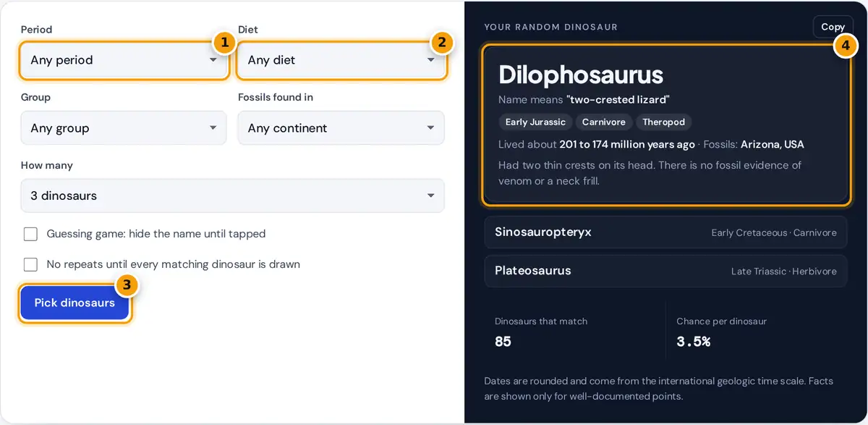Click the Pick dinosaurs button

[75, 303]
